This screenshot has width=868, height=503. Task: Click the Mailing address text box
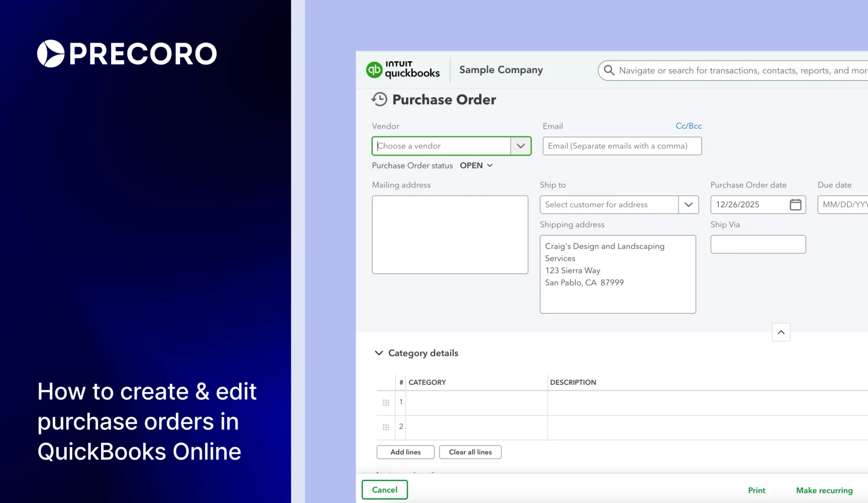pos(450,235)
